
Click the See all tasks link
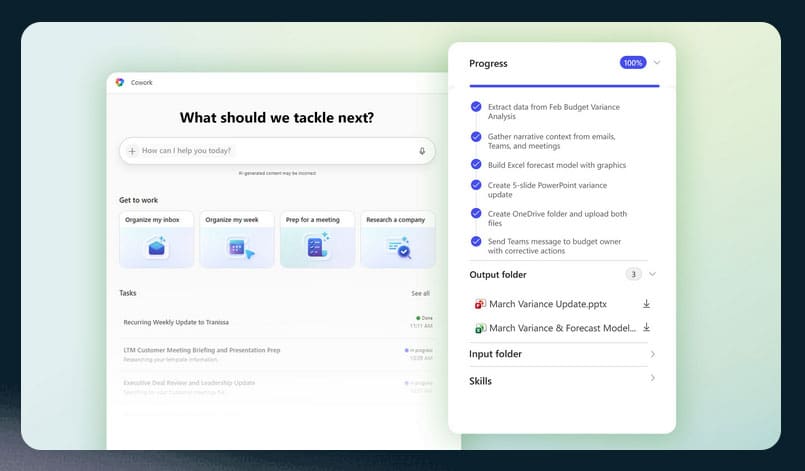(420, 293)
